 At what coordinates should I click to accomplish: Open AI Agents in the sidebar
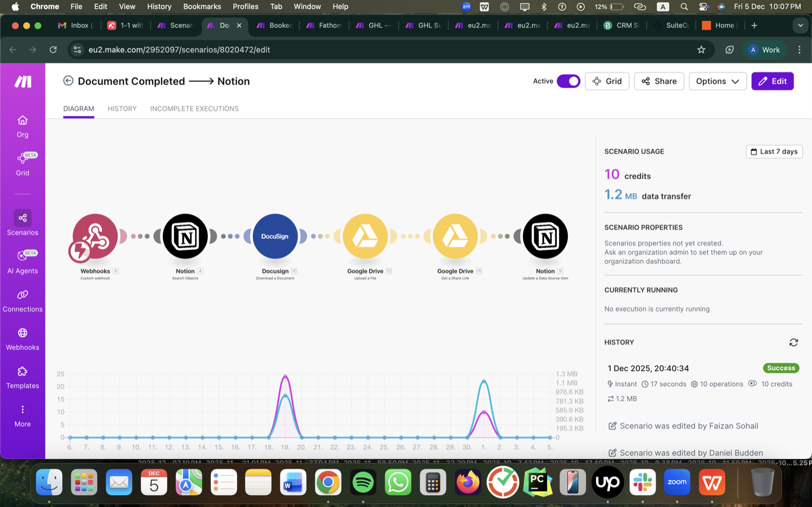click(x=22, y=262)
